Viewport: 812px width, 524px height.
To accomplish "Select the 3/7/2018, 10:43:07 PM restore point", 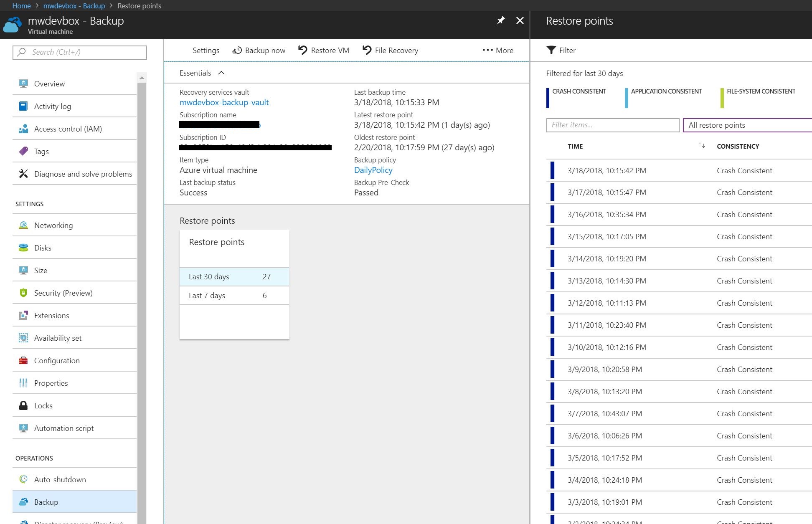I will click(679, 414).
